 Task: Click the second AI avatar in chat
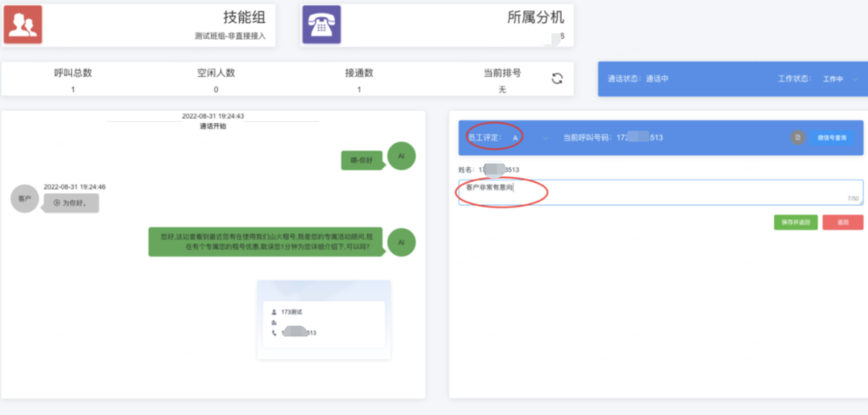pyautogui.click(x=401, y=242)
